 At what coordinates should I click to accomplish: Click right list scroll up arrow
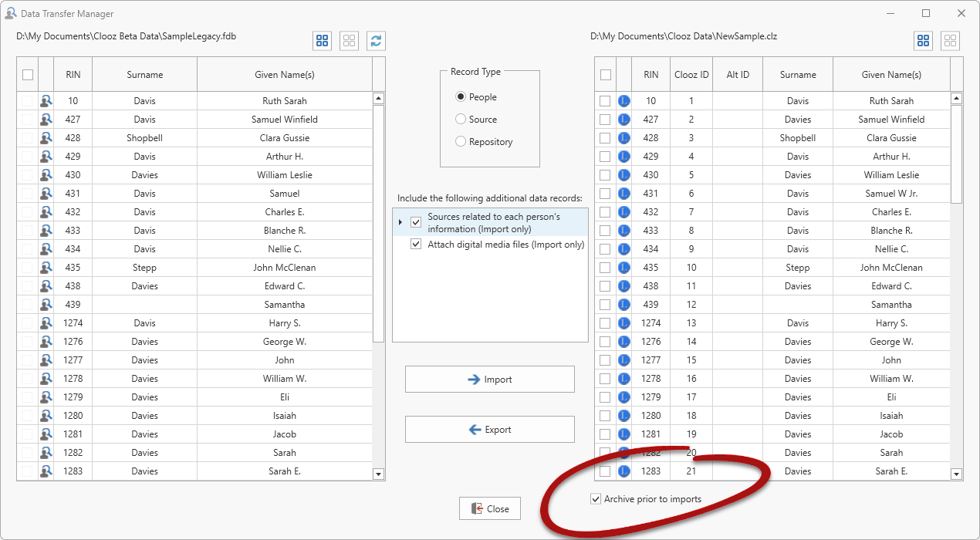(957, 99)
